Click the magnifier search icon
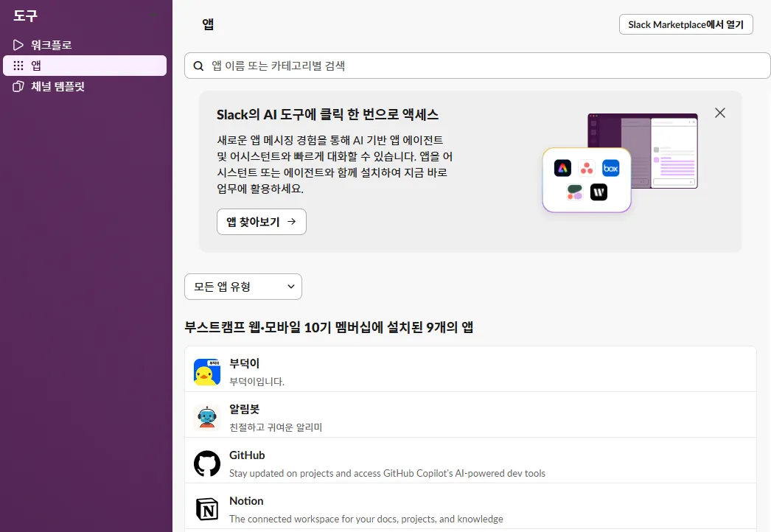 pos(199,66)
